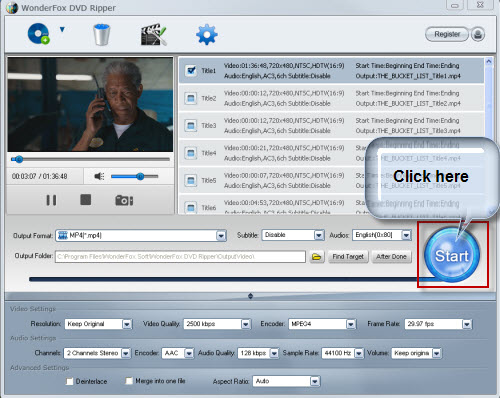500x398 pixels.
Task: Mute audio with the speaker icon
Action: point(99,176)
